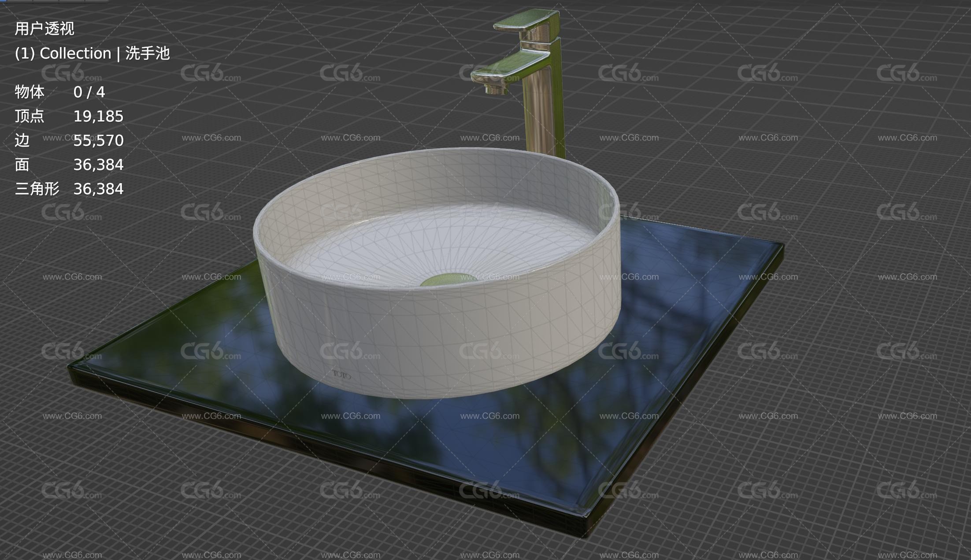Viewport: 971px width, 560px height.
Task: Click the '顶点' vertex count 19,185
Action: [98, 116]
